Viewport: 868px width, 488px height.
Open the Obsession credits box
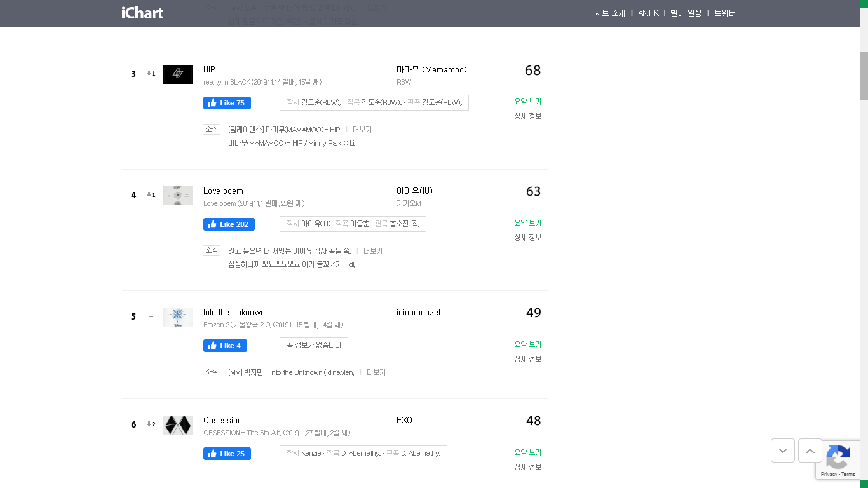click(363, 453)
